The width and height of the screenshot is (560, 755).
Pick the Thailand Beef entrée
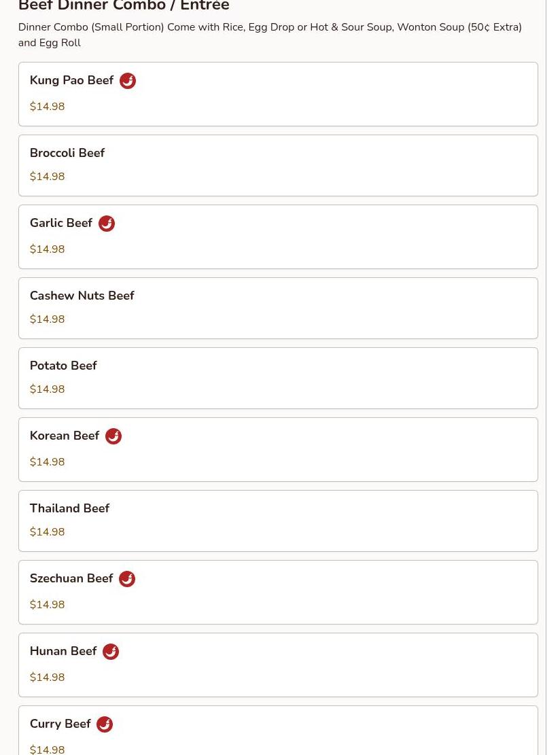click(x=278, y=521)
